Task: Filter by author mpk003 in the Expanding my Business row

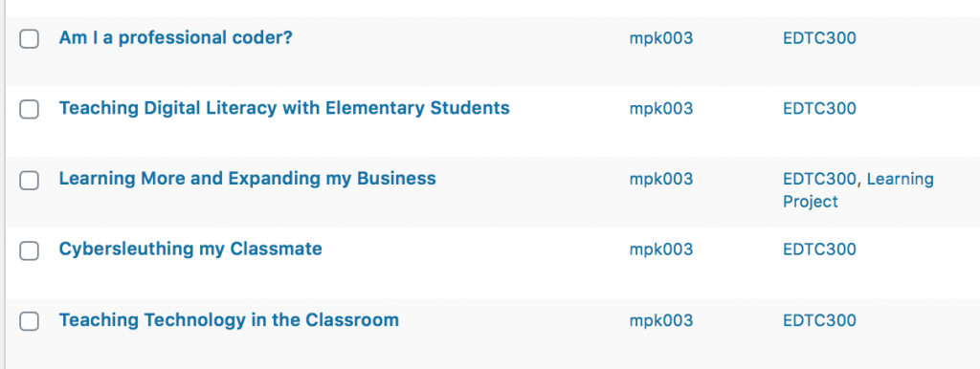Action: tap(661, 180)
